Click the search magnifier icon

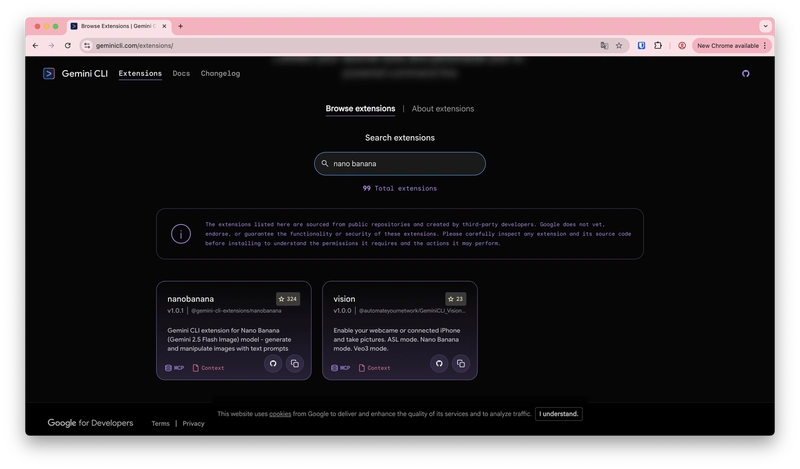(x=325, y=163)
